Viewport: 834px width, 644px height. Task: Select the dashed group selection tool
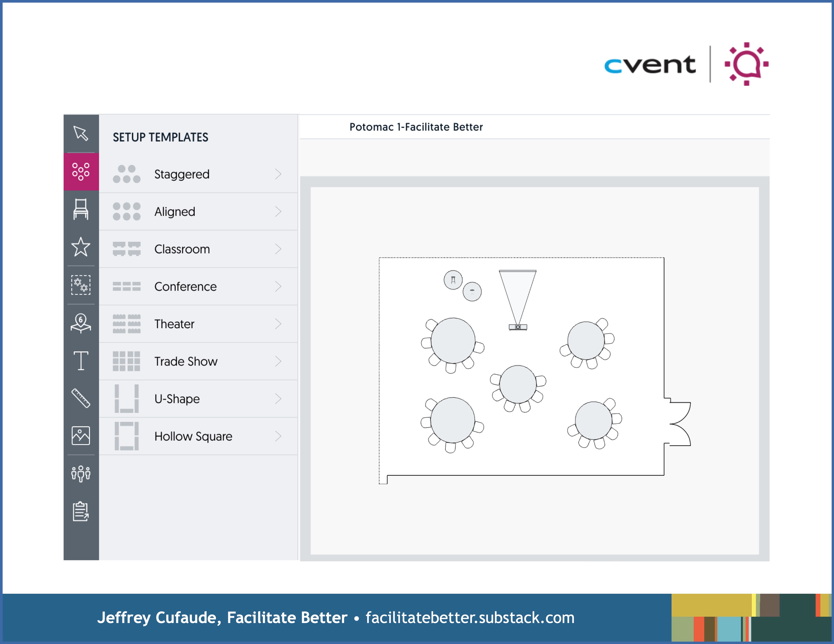pyautogui.click(x=81, y=285)
